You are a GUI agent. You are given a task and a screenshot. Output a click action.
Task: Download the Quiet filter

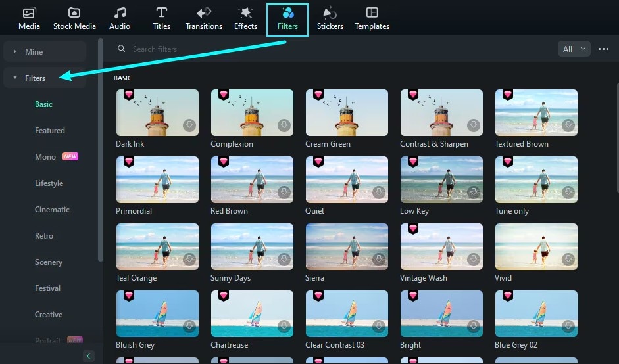[379, 193]
